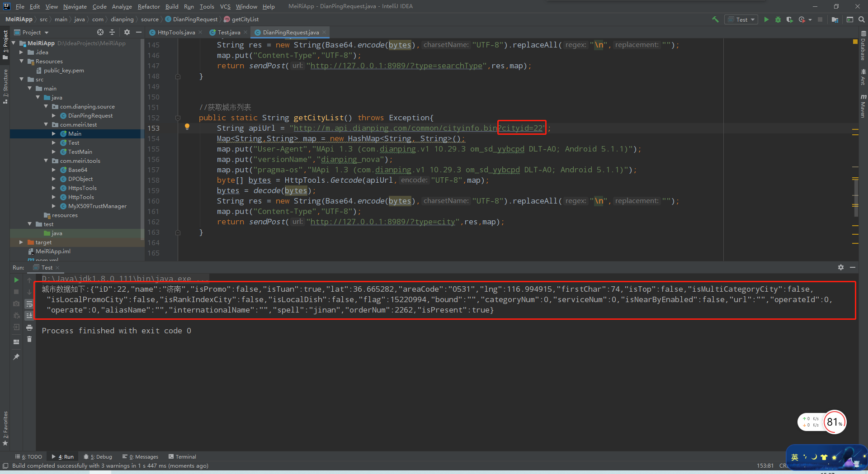Start debugging with the bug icon
The width and height of the screenshot is (868, 474).
(778, 19)
